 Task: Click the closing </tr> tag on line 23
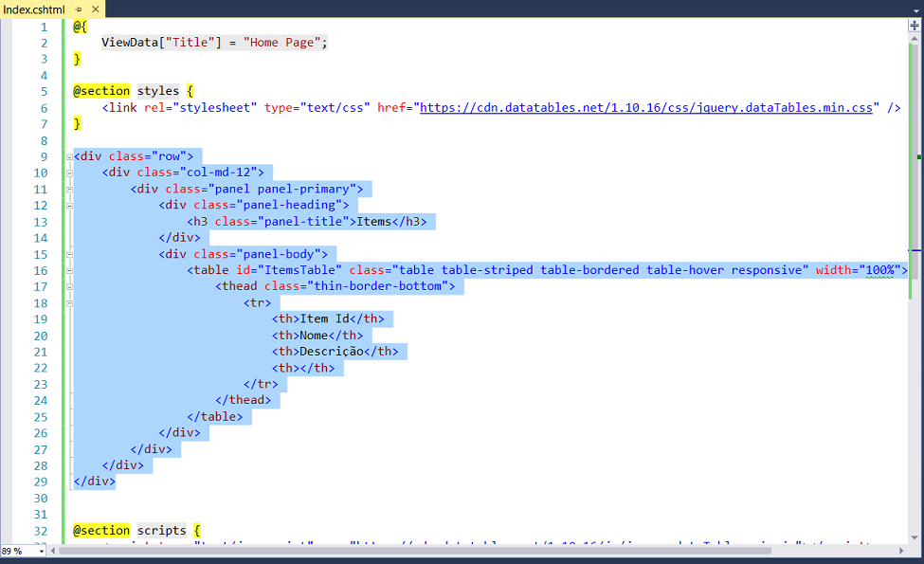pyautogui.click(x=261, y=384)
